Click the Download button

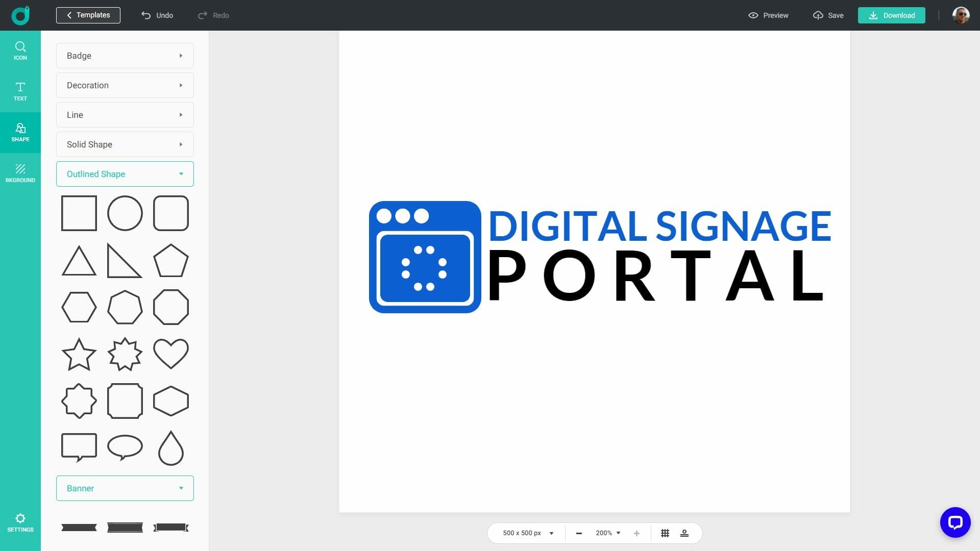tap(891, 15)
